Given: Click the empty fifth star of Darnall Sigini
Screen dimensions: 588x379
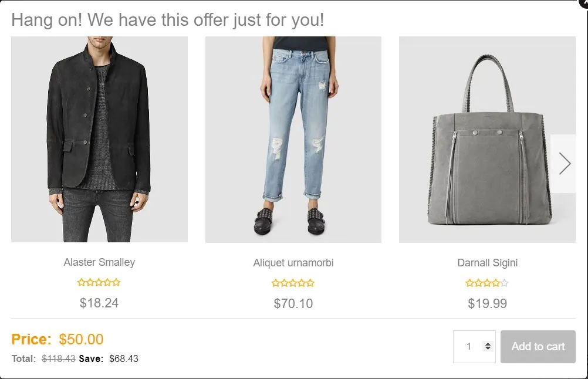Looking at the screenshot, I should tap(503, 282).
